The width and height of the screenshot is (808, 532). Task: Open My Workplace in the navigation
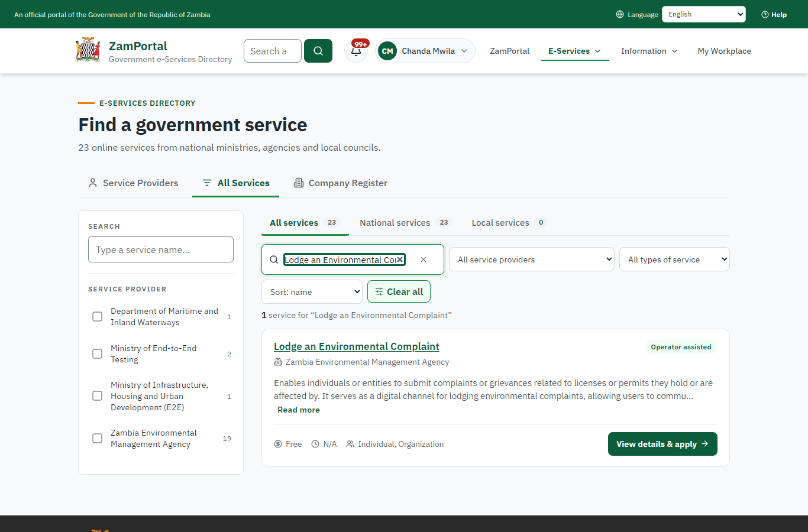pyautogui.click(x=724, y=51)
